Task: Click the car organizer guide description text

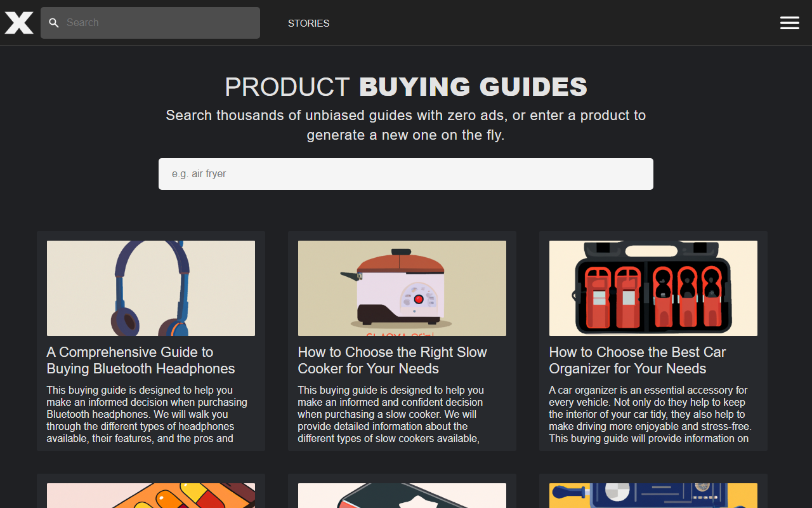Action: (x=650, y=414)
